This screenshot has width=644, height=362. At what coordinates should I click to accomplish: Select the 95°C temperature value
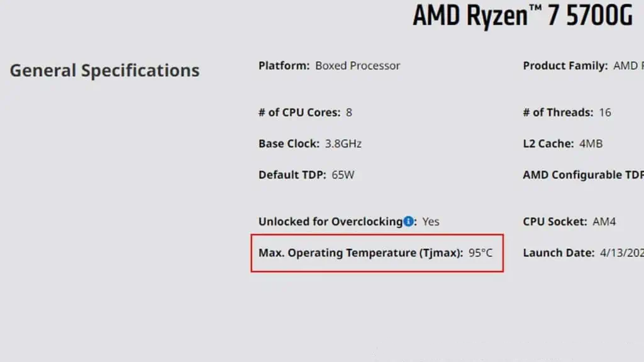480,253
